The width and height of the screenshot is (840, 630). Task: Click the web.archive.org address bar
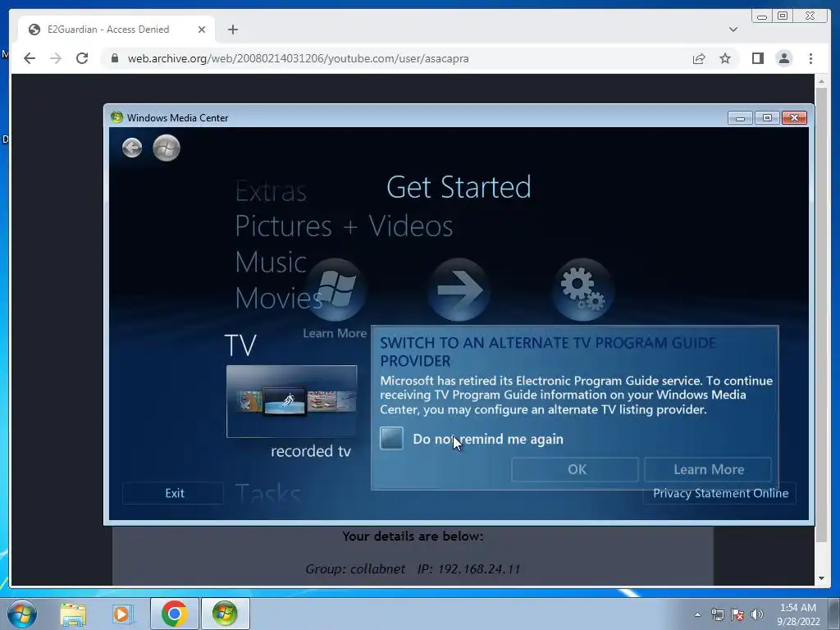(x=396, y=58)
